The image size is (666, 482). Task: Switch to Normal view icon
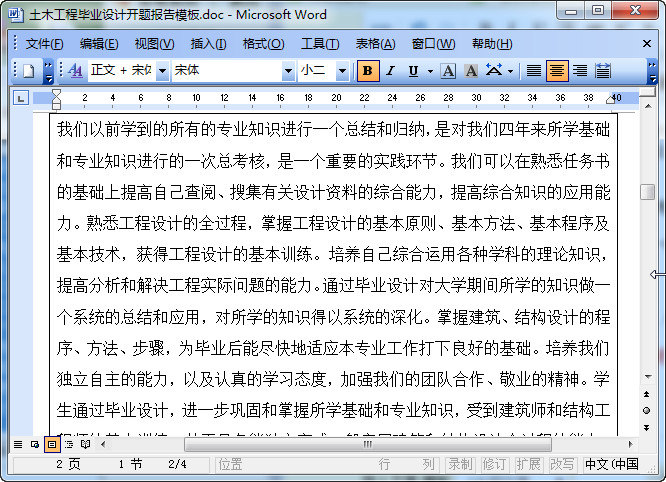(18, 445)
